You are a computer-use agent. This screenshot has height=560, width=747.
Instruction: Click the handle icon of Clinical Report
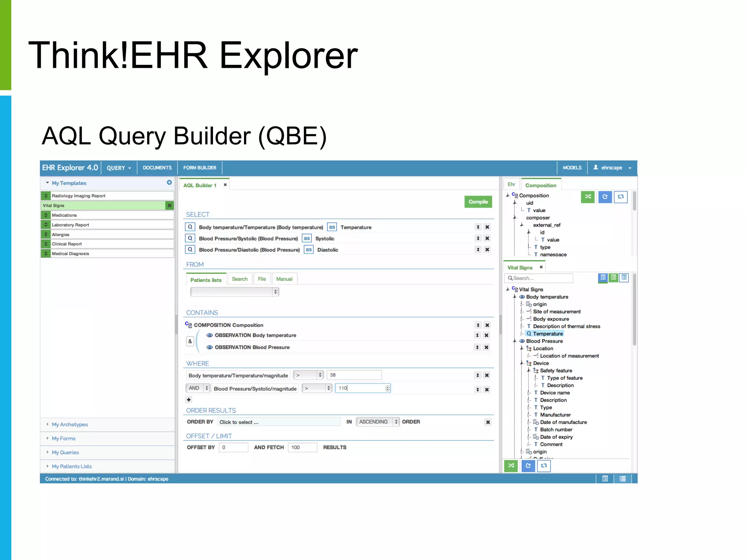pyautogui.click(x=46, y=244)
